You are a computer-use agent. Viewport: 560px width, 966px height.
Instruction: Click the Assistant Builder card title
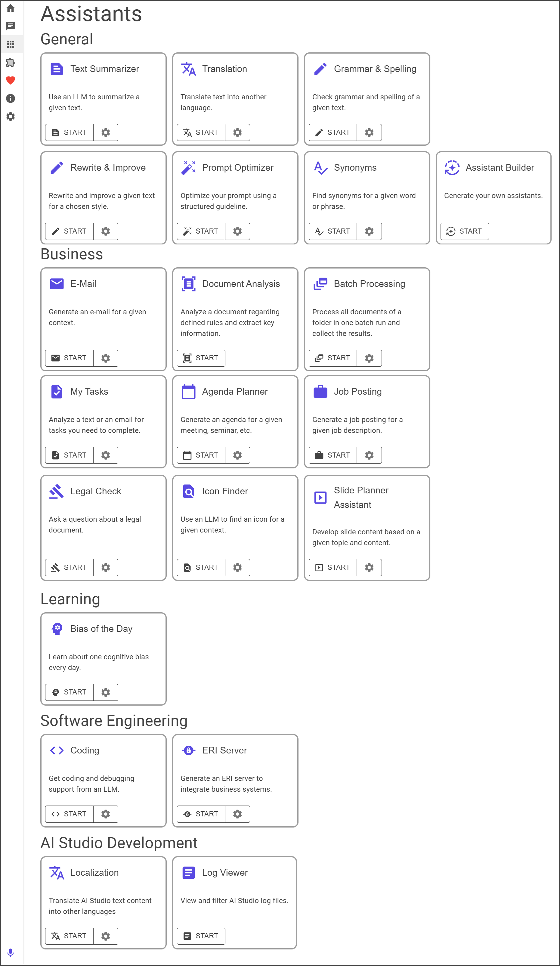pyautogui.click(x=500, y=167)
